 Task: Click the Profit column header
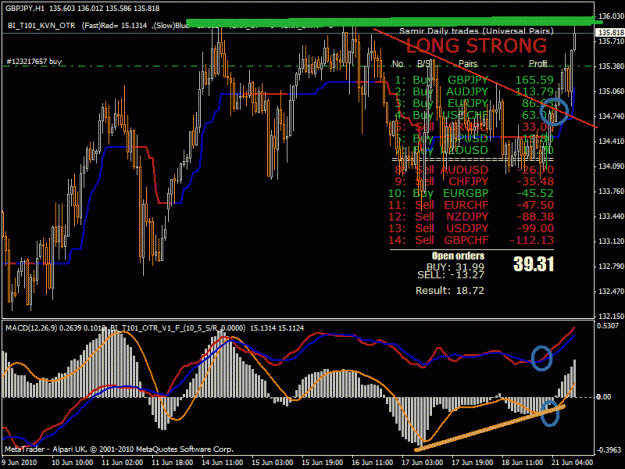click(538, 64)
